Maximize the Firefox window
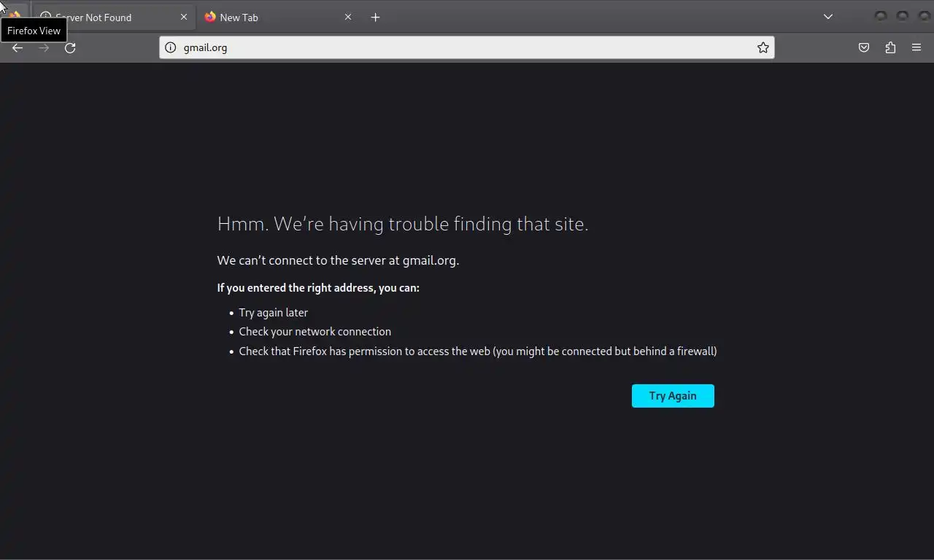The image size is (934, 560). coord(903,16)
